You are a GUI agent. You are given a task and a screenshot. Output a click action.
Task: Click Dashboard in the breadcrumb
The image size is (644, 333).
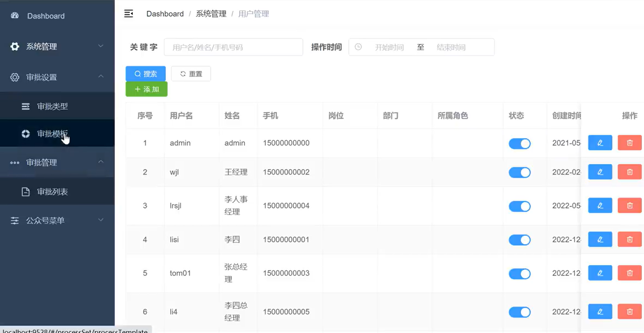pyautogui.click(x=165, y=14)
